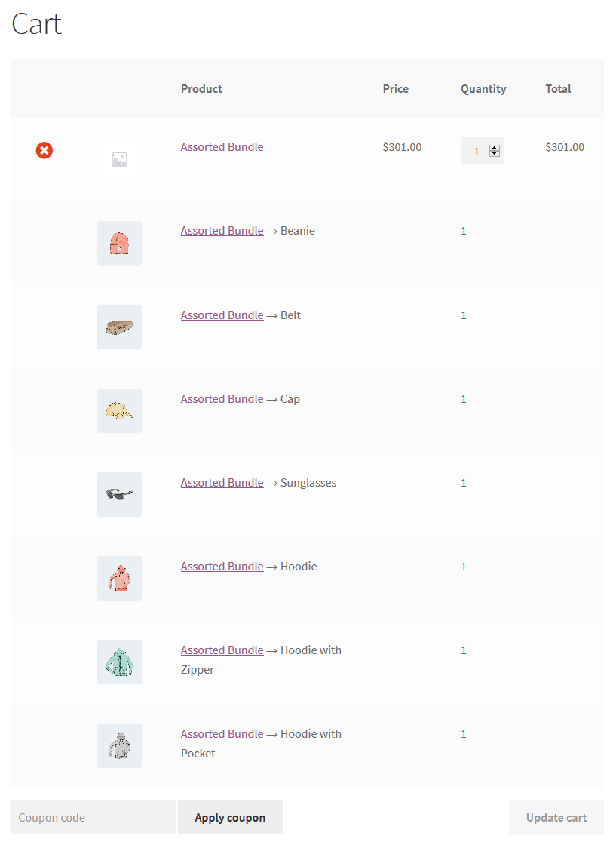Image resolution: width=616 pixels, height=851 pixels.
Task: Open Assorted Bundle link in Sunglasses row
Action: [222, 483]
